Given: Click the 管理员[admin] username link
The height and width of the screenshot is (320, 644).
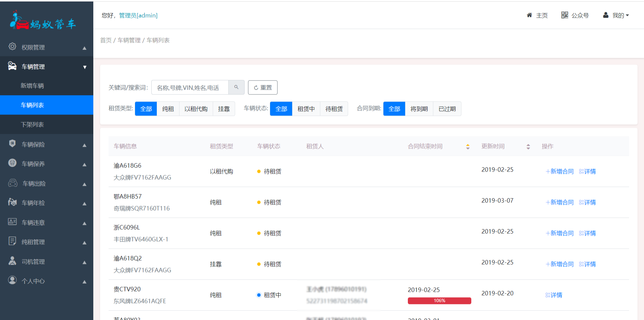Looking at the screenshot, I should (x=138, y=15).
